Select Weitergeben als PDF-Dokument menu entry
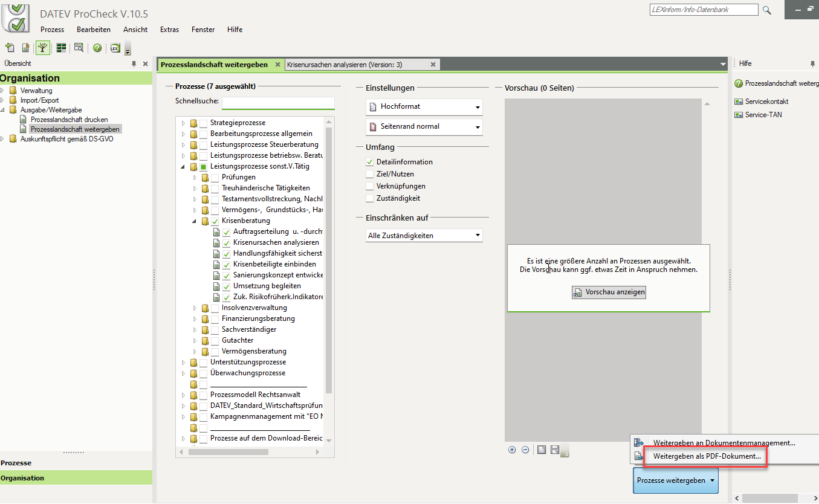Viewport: 819px width, 504px height. tap(707, 456)
